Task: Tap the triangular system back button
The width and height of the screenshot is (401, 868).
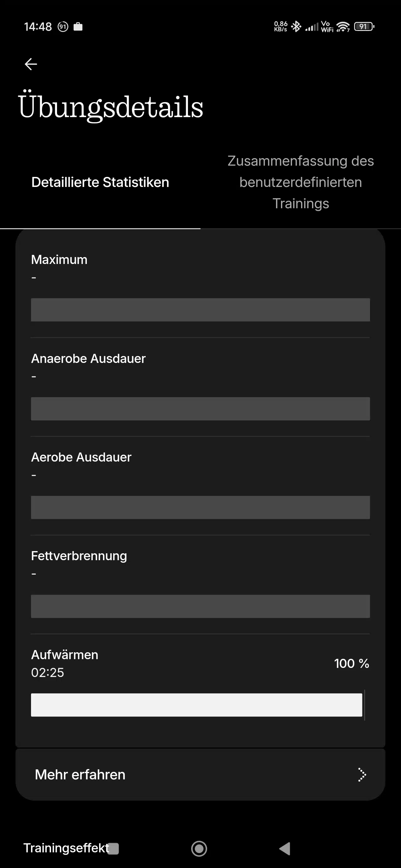Action: pyautogui.click(x=285, y=849)
